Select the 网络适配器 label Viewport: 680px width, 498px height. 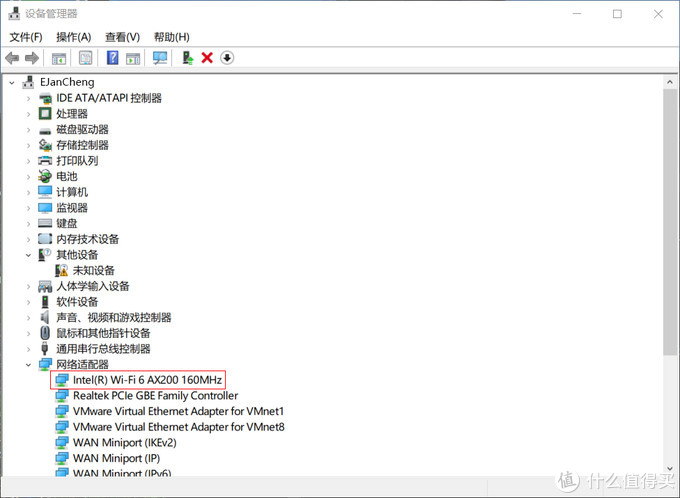82,364
